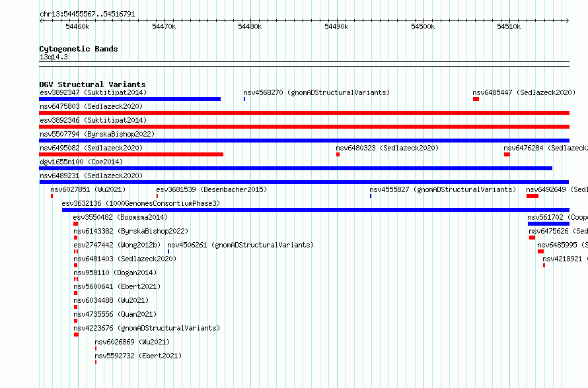Select the blue nsv5507794 variant bar
This screenshot has height=388, width=588.
point(304,141)
